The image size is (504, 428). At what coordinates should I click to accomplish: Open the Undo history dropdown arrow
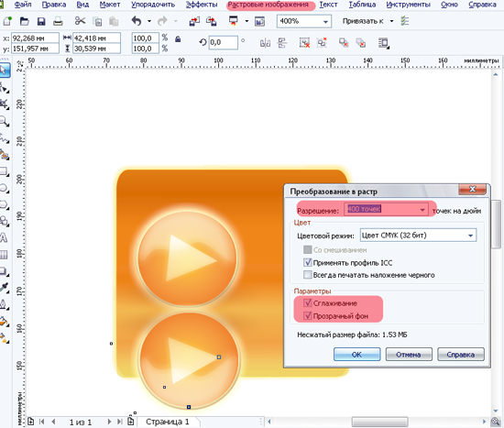click(x=149, y=22)
